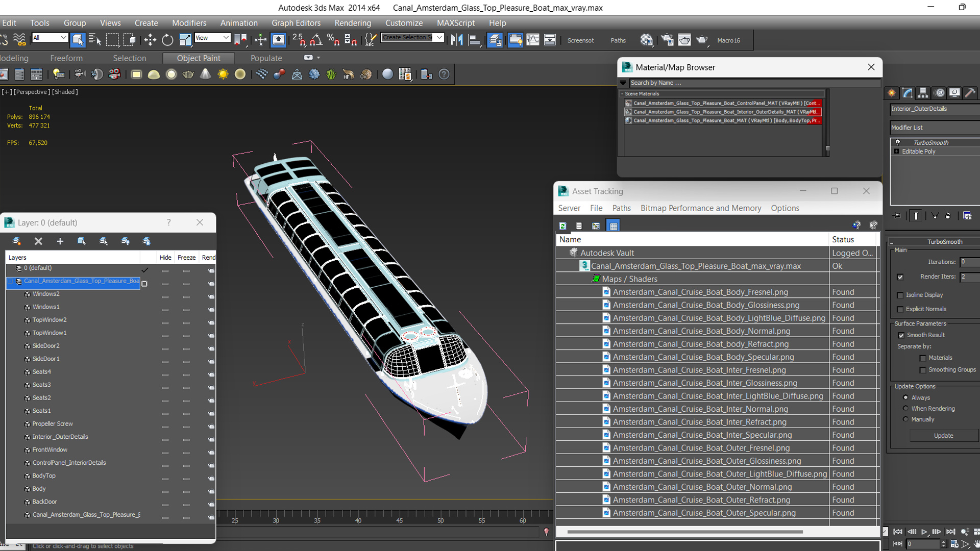Click the Select Object tool icon
The height and width of the screenshot is (551, 980).
(78, 40)
